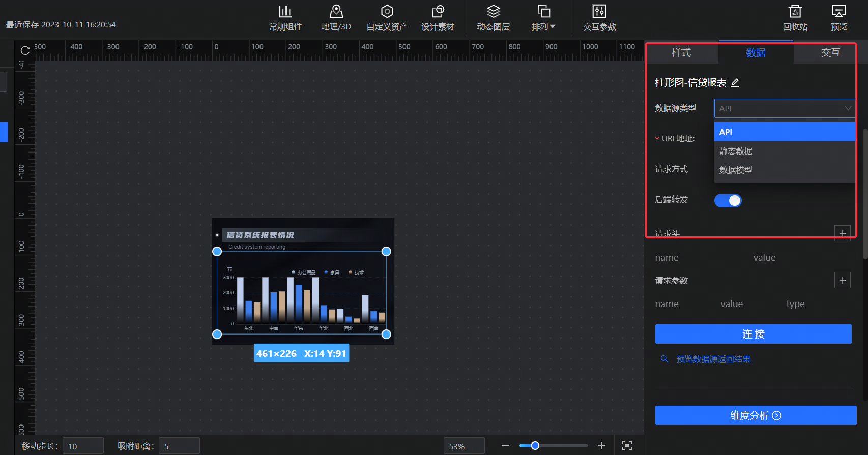Viewport: 868px width, 455px height.
Task: Open 预览数据源返回结果 link
Action: point(713,359)
